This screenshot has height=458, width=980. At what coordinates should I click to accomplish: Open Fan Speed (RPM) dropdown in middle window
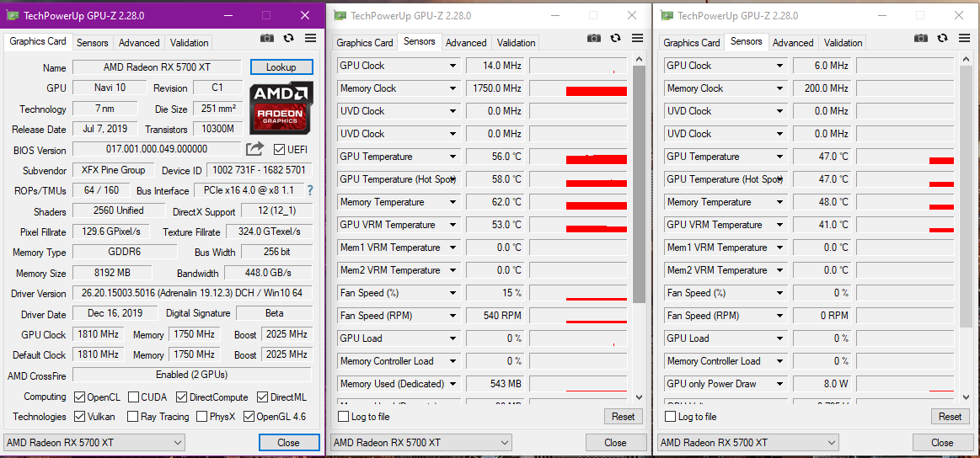click(x=453, y=316)
